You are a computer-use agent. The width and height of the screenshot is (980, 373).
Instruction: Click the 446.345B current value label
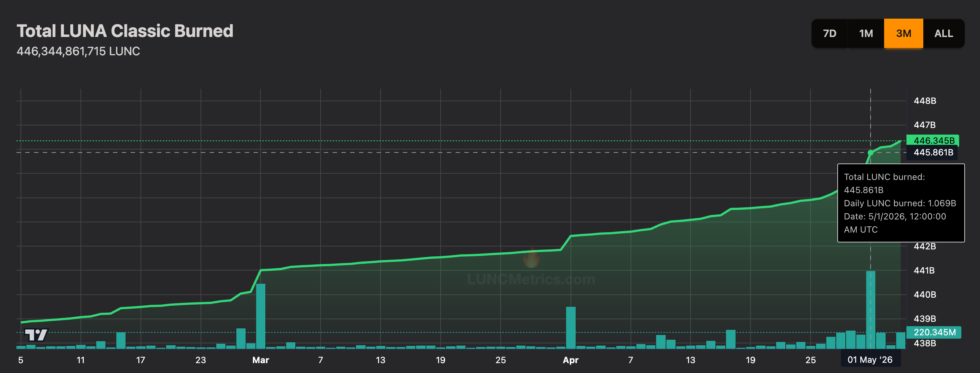[x=933, y=140]
